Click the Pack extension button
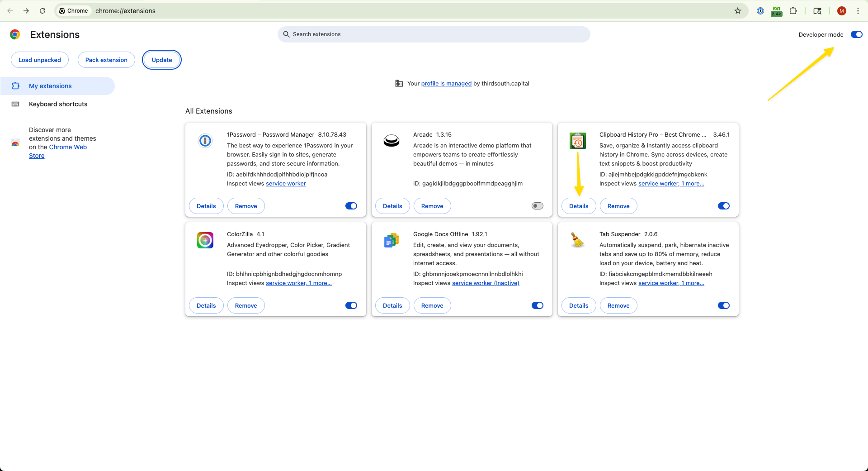The width and height of the screenshot is (868, 471). [106, 60]
